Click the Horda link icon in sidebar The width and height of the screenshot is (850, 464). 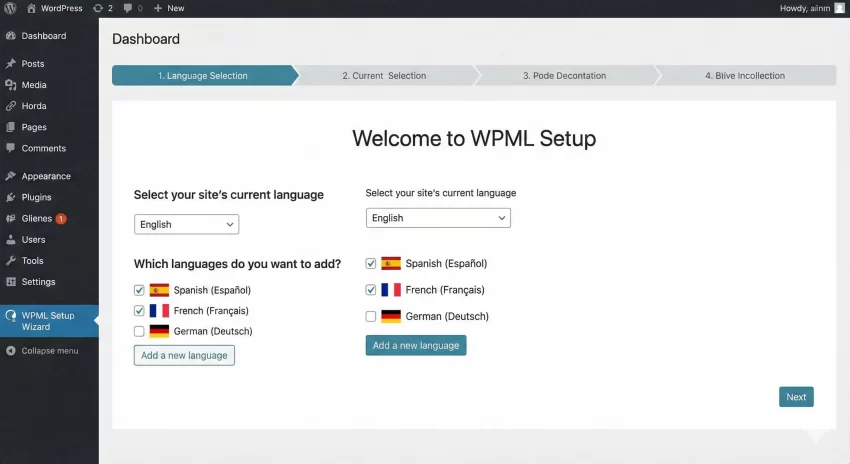click(10, 106)
